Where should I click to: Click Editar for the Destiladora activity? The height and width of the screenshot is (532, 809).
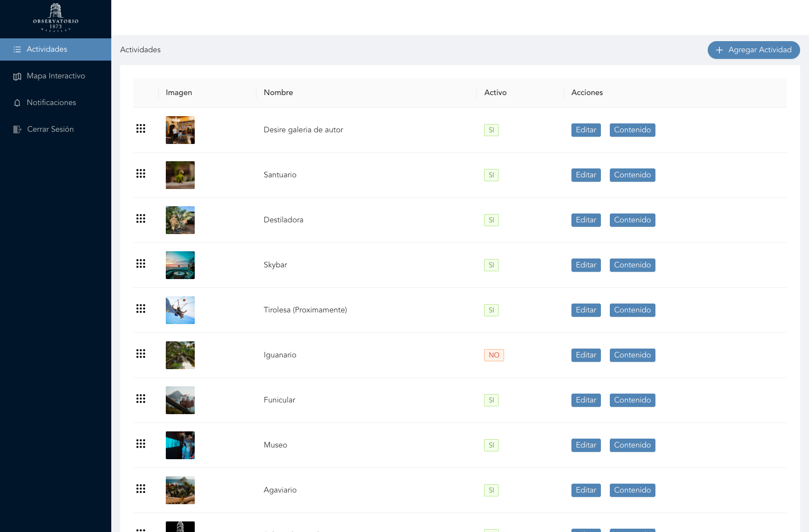(586, 220)
